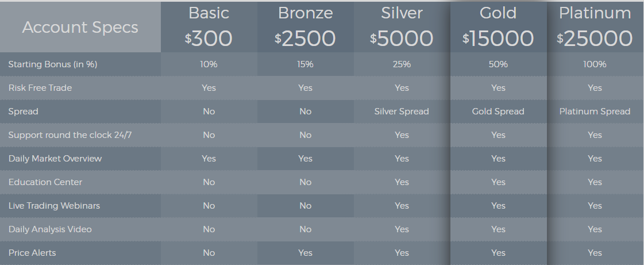Screen dimensions: 644x265
Task: Select Support round the clock 24/7 label
Action: (x=70, y=135)
